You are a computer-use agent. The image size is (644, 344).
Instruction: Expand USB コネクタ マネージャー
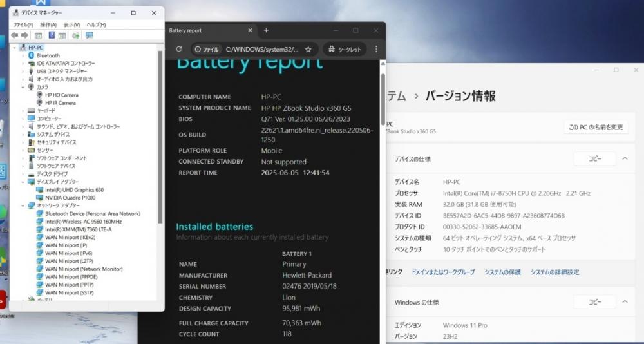point(23,71)
